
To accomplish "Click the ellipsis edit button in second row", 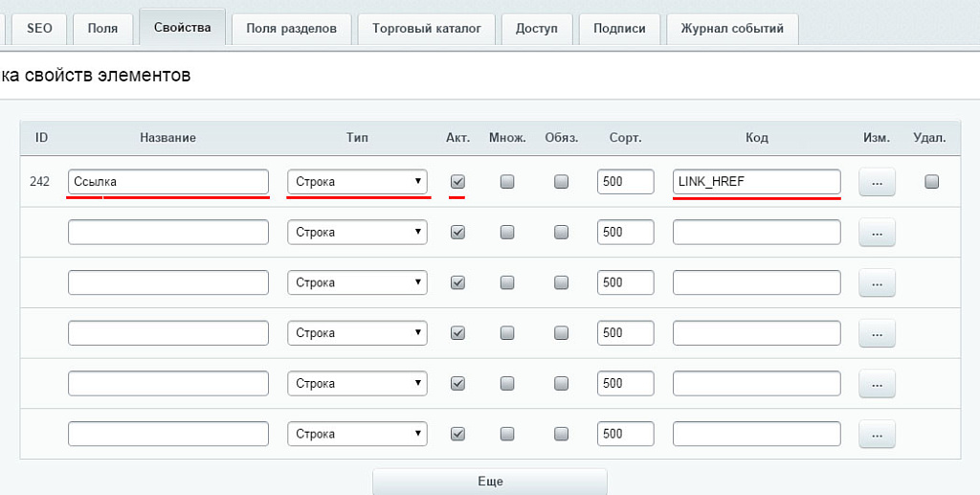I will pyautogui.click(x=877, y=232).
